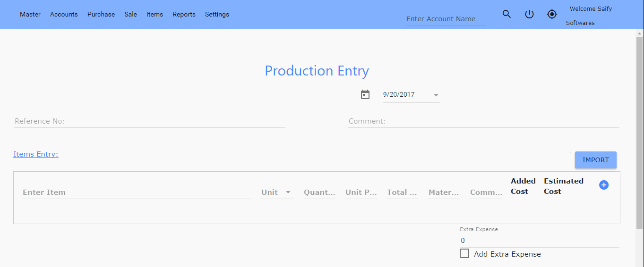
Task: Click the search magnifier icon
Action: pyautogui.click(x=507, y=14)
